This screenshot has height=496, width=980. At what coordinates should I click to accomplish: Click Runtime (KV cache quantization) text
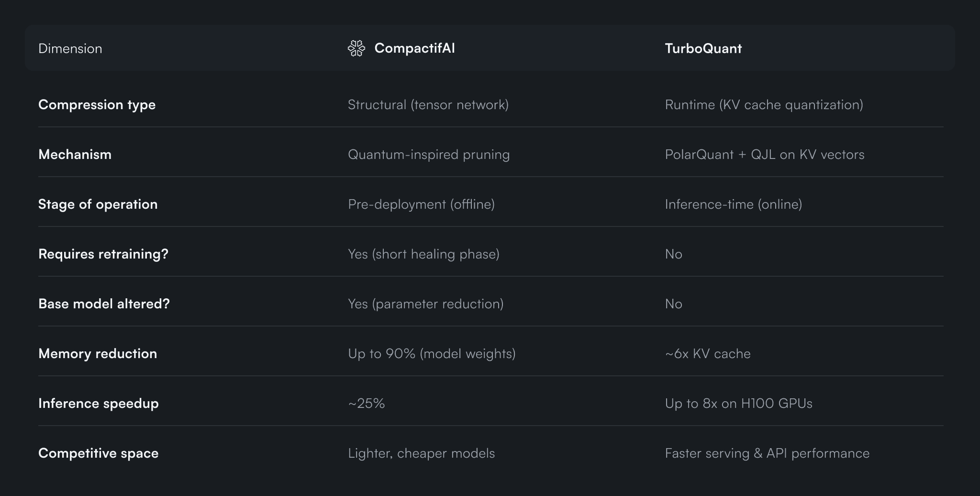tap(764, 105)
